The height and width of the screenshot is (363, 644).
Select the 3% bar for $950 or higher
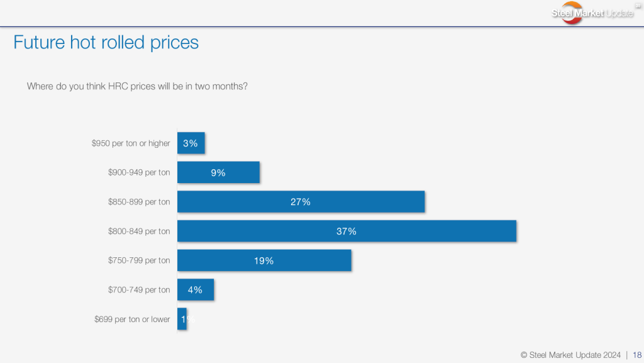coord(191,143)
